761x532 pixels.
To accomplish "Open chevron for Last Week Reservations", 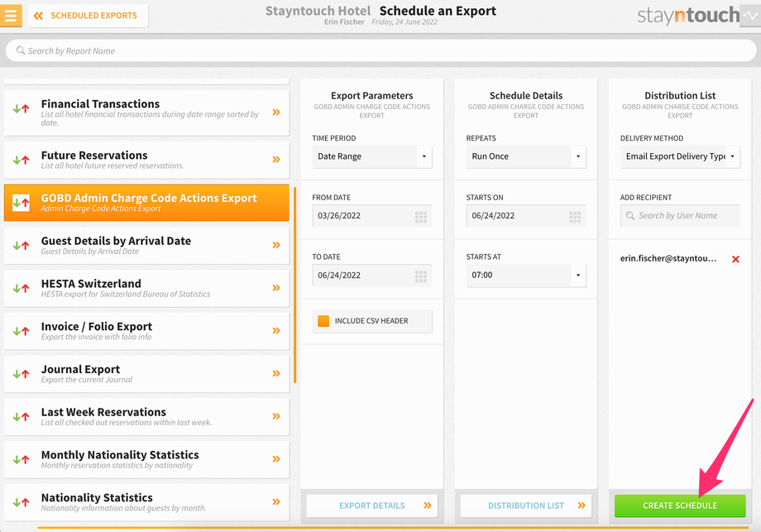I will coord(276,416).
